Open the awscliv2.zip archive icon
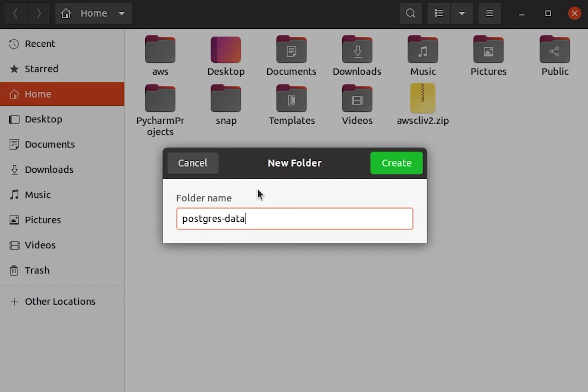This screenshot has height=392, width=588. click(x=423, y=98)
